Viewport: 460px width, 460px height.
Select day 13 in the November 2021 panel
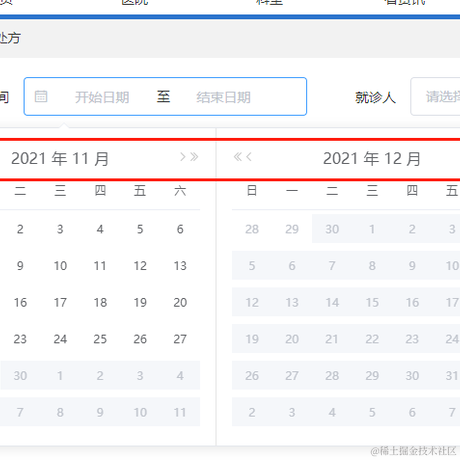180,266
